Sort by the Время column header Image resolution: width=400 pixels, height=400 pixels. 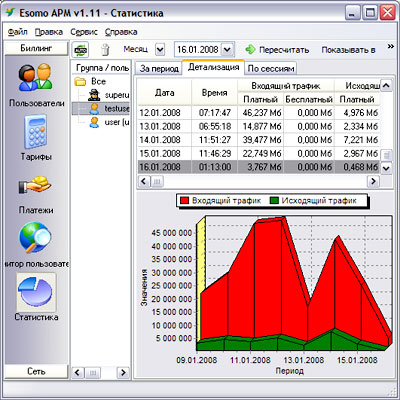coord(214,93)
